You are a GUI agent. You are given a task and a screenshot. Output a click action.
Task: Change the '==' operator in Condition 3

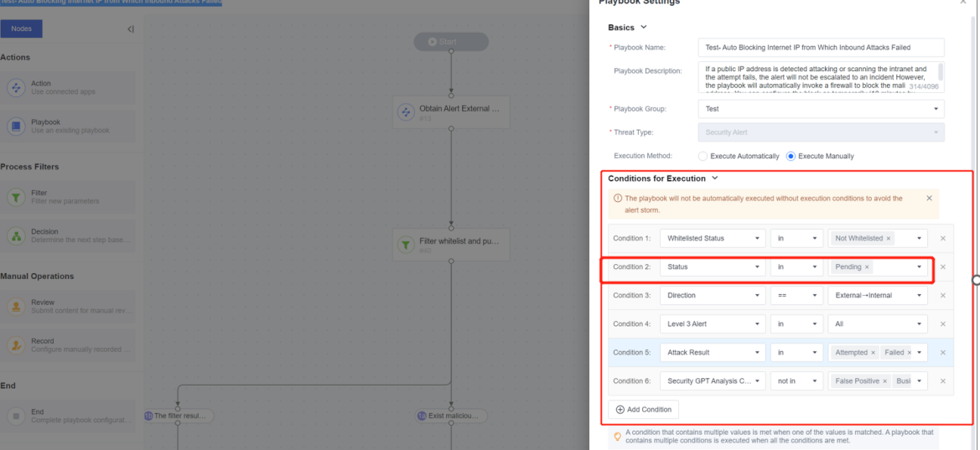(796, 295)
